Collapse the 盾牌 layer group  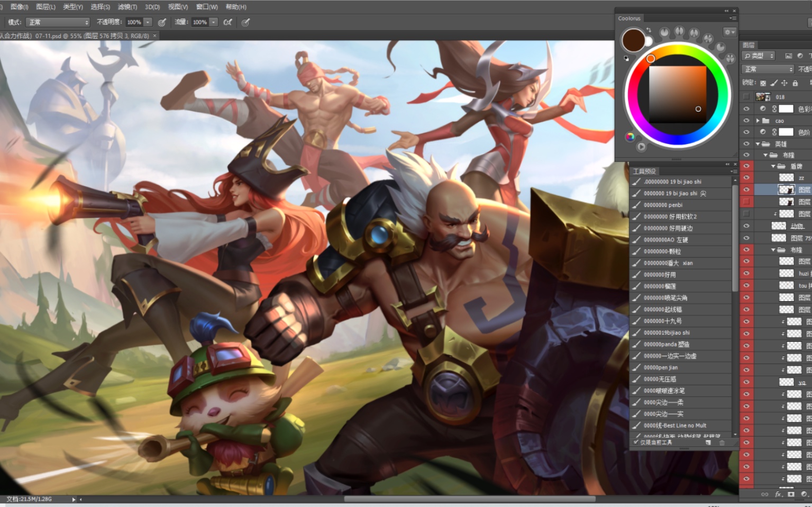click(x=773, y=166)
